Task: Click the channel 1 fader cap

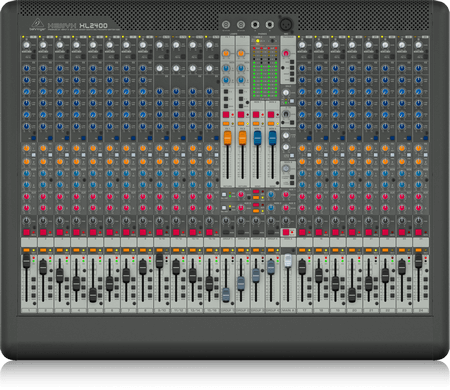Action: pos(26,261)
